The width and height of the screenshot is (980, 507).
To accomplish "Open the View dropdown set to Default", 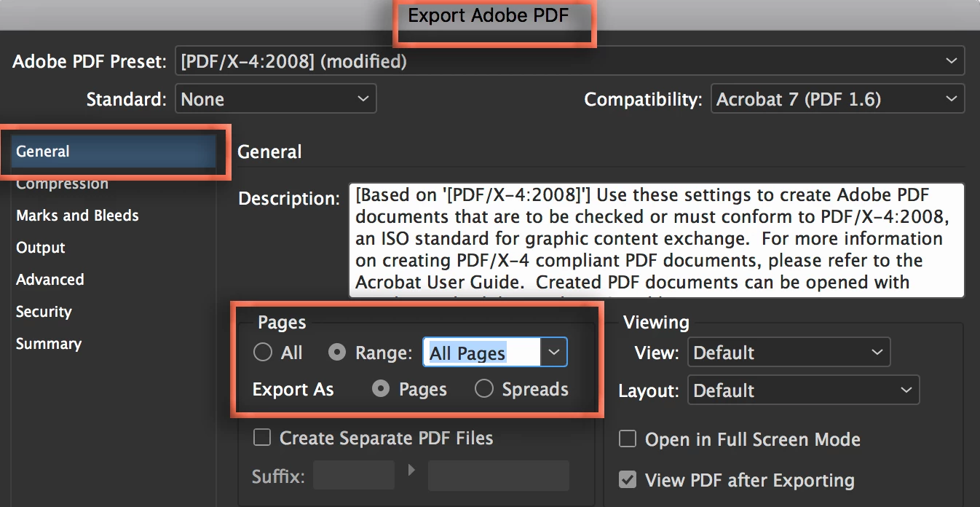I will [x=789, y=353].
